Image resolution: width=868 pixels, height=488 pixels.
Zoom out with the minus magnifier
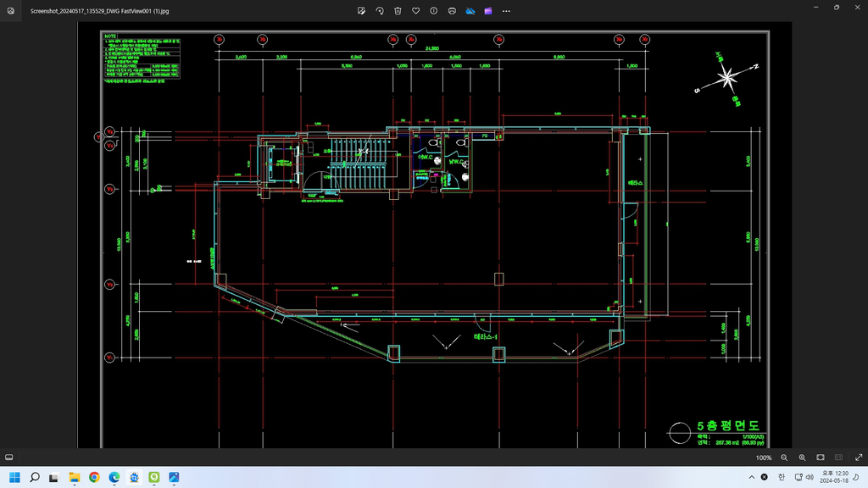[784, 457]
